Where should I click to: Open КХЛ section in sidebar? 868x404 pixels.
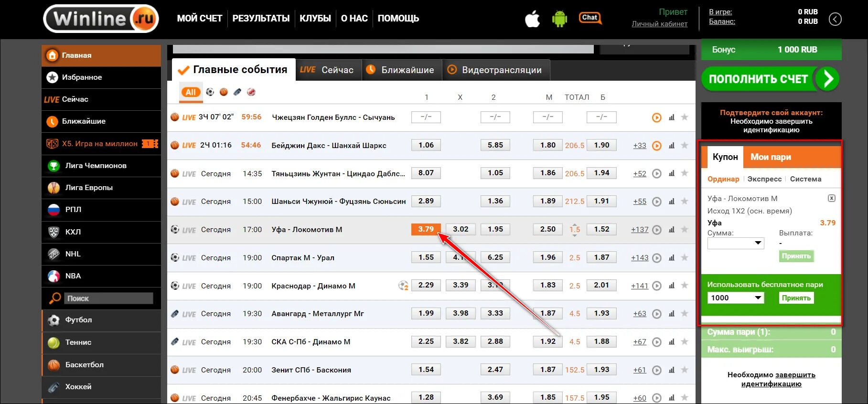tap(101, 232)
